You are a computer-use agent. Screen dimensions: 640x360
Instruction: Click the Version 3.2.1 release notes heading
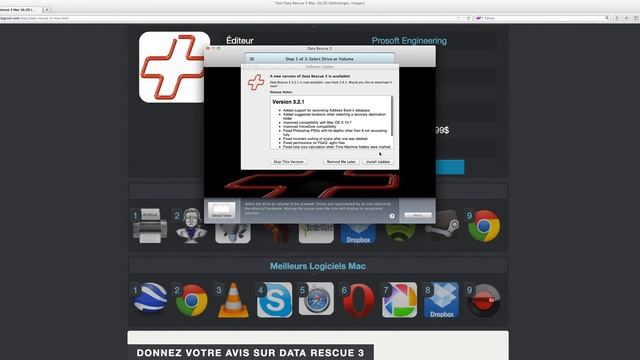(x=288, y=102)
